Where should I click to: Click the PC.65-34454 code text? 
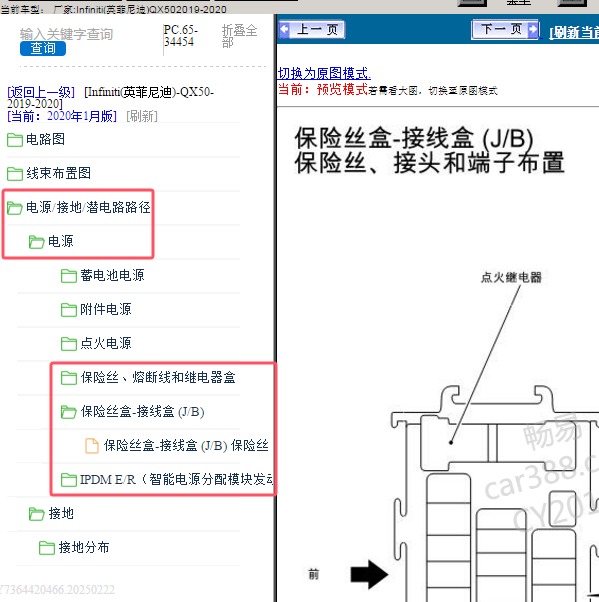(180, 36)
